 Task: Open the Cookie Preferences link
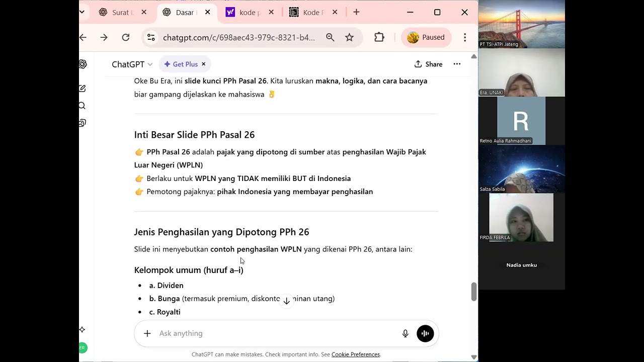[x=355, y=354]
